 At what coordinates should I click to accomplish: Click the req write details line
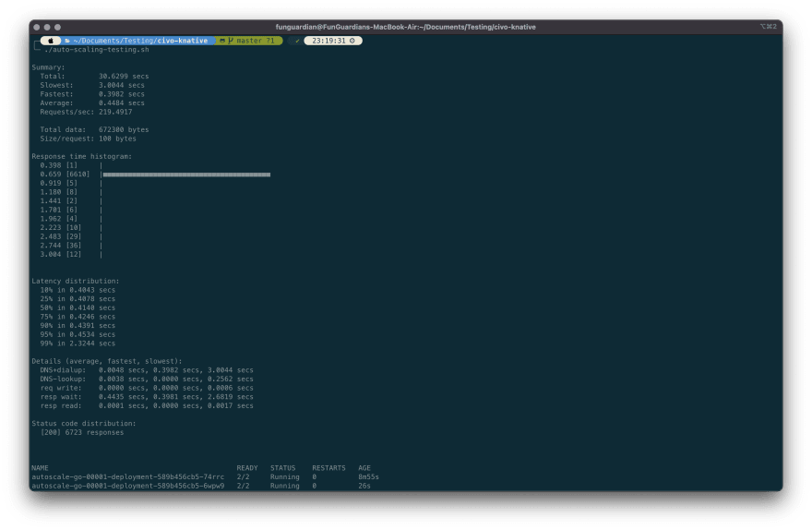click(x=147, y=388)
